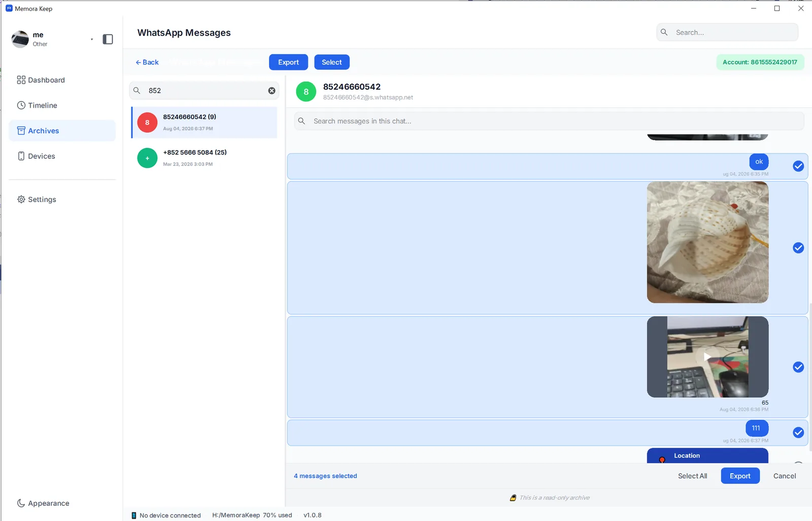Viewport: 812px width, 521px height.
Task: Open the Location message card
Action: pos(707,455)
